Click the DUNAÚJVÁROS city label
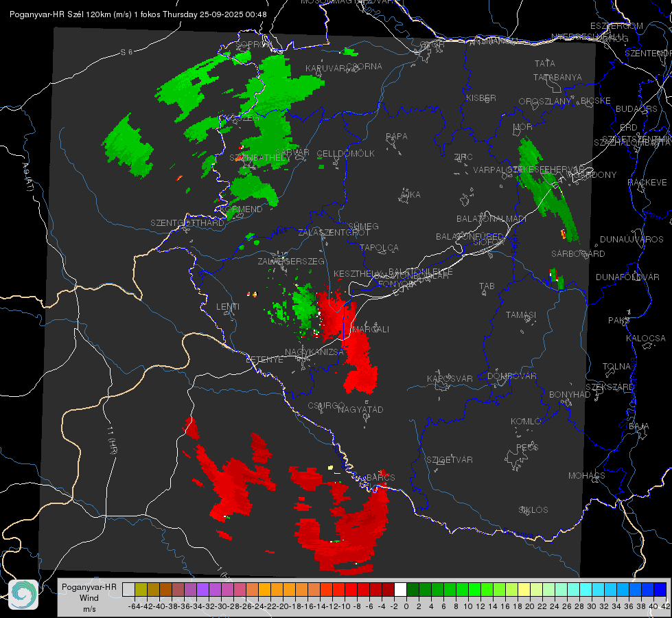 pos(632,240)
